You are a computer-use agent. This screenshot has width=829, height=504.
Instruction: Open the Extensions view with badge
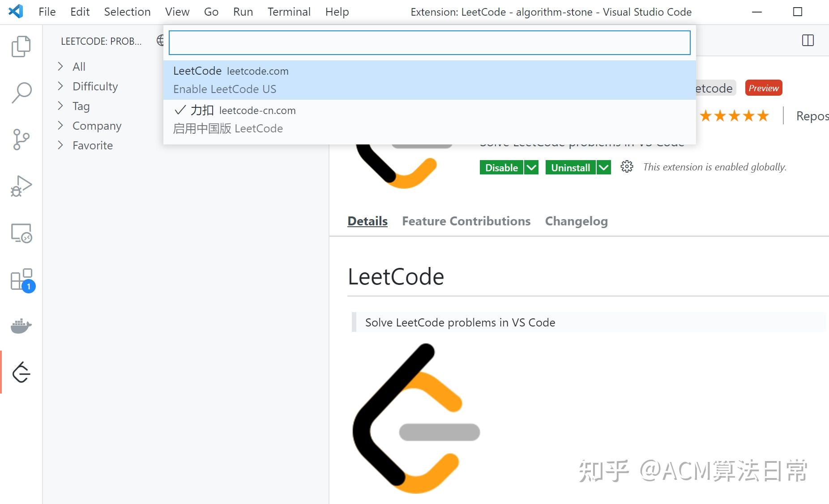(x=21, y=280)
